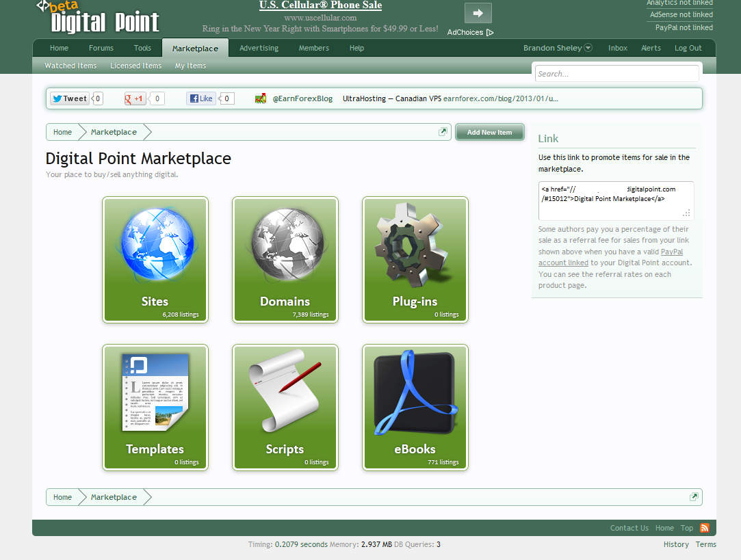Open the Help nav tab
The height and width of the screenshot is (560, 741).
[356, 48]
